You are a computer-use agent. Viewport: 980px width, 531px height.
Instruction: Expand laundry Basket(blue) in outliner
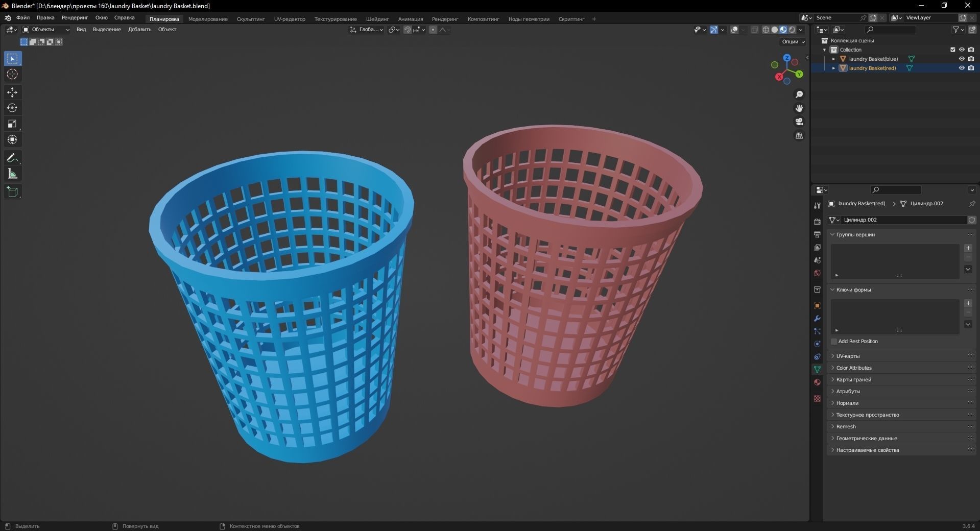tap(834, 59)
